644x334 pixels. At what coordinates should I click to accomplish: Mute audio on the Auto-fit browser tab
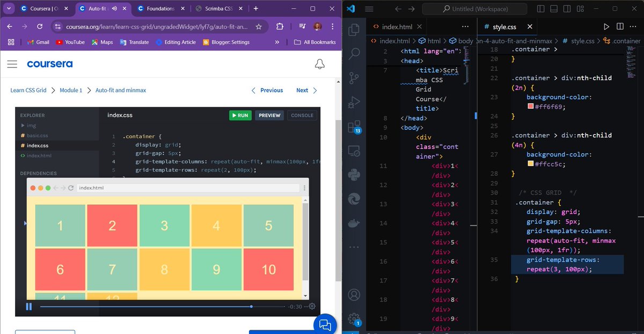click(114, 8)
